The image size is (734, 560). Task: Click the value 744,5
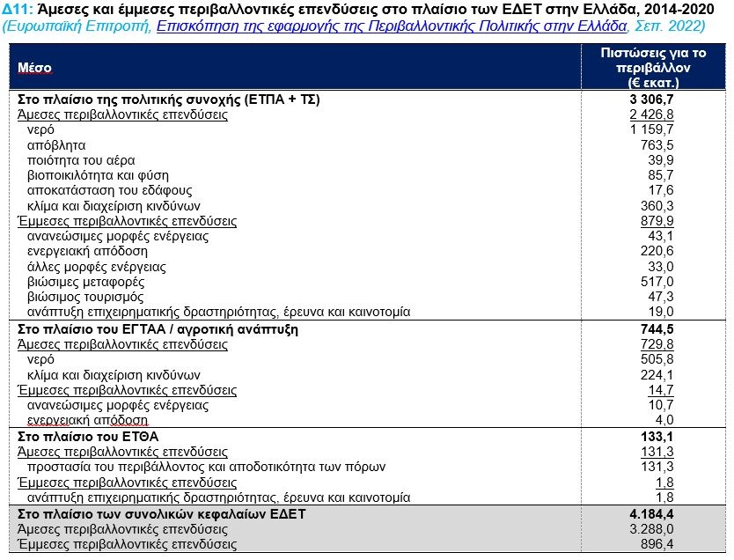(657, 329)
